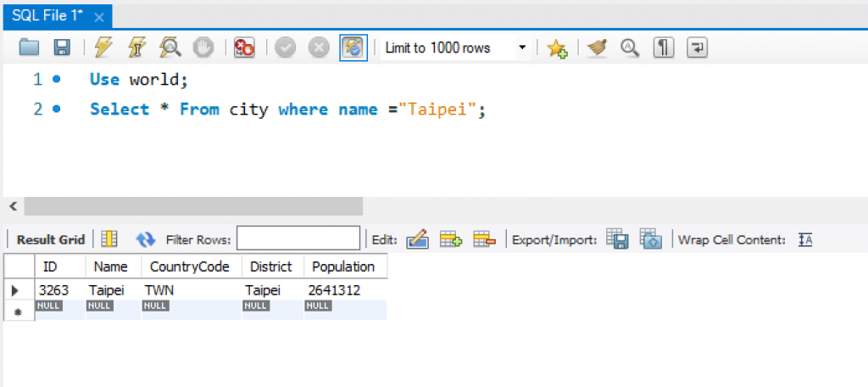Click horizontal scrollbar left arrow
Viewport: 868px width, 387px height.
(x=14, y=207)
